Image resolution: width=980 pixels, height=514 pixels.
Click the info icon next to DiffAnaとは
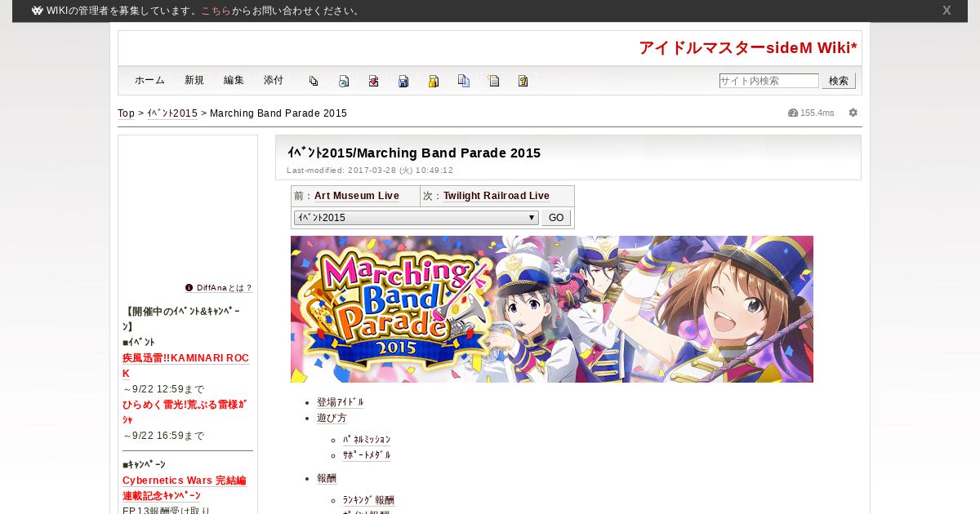point(189,287)
